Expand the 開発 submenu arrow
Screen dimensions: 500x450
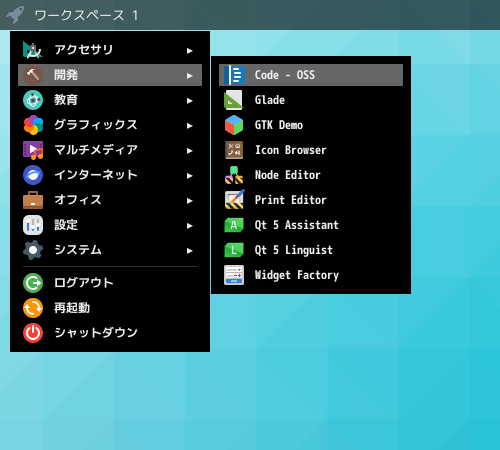190,76
